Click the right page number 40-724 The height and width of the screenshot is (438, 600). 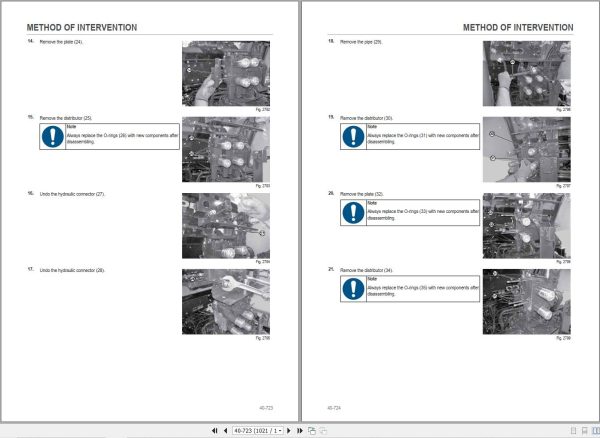[334, 408]
